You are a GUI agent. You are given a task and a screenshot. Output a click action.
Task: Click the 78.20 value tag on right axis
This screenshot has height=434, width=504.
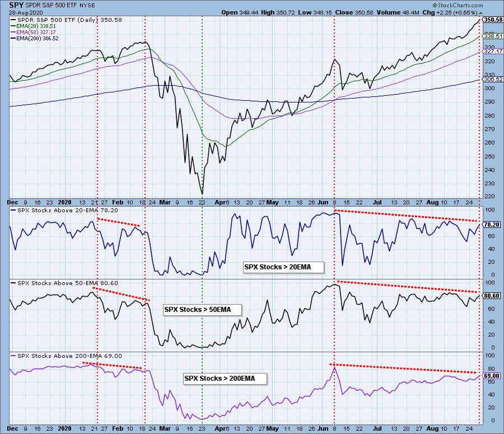tap(492, 225)
